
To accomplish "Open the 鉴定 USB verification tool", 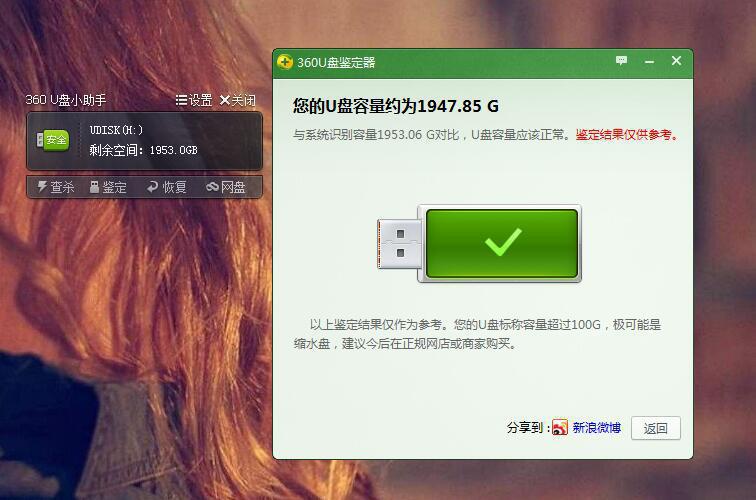I will 108,187.
